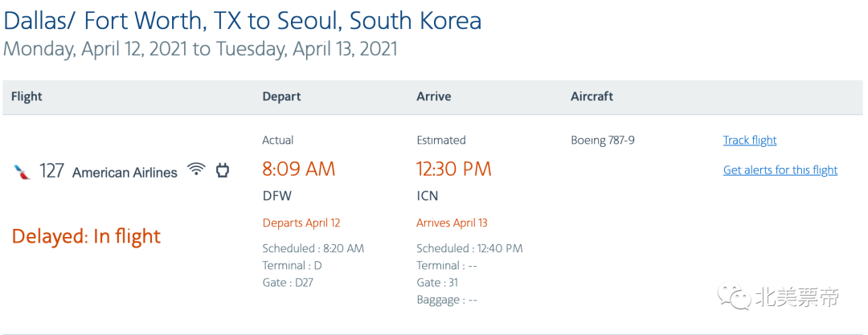The image size is (868, 335).
Task: Click the DFW airport code
Action: click(277, 196)
